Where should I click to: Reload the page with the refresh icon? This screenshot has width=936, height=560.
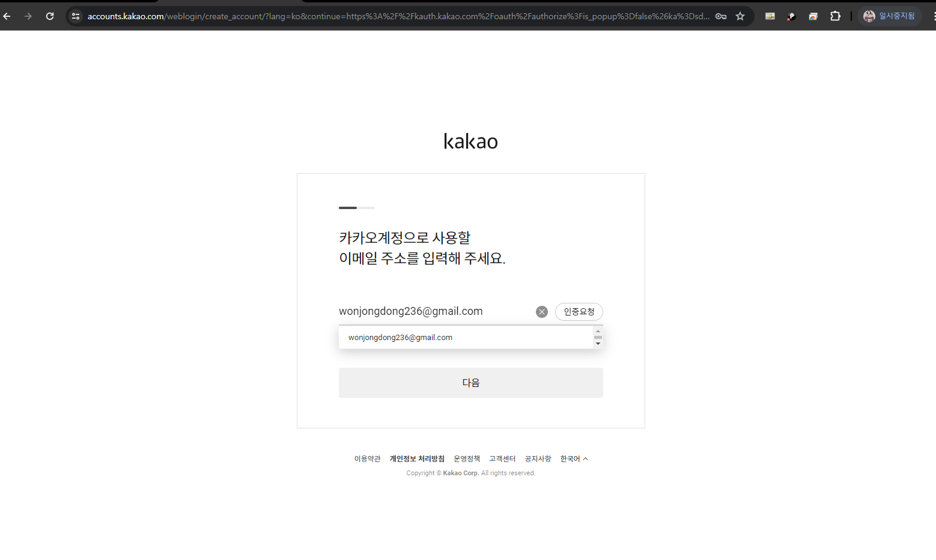click(50, 16)
